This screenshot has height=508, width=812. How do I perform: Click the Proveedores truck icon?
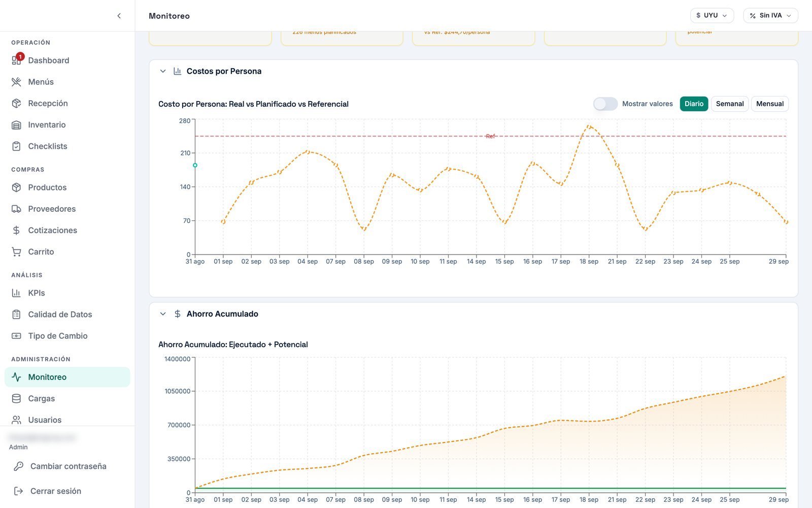point(16,209)
